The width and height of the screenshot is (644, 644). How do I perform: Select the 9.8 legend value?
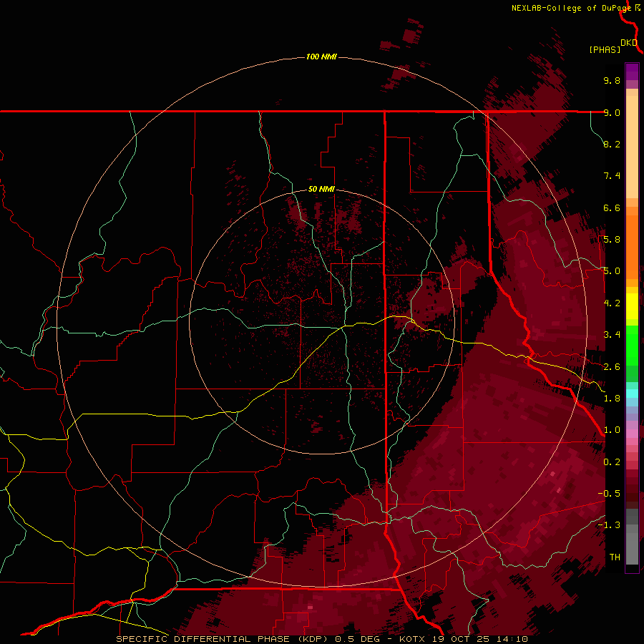(x=612, y=80)
